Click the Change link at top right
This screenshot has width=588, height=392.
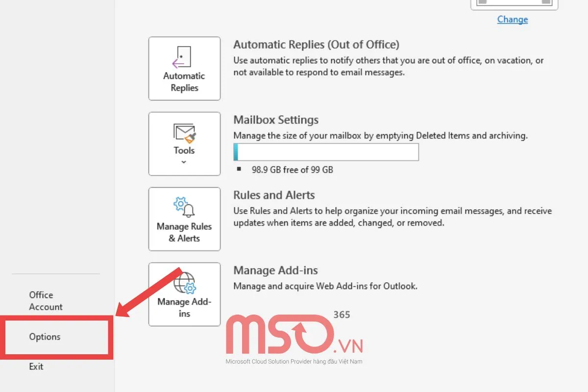click(513, 20)
